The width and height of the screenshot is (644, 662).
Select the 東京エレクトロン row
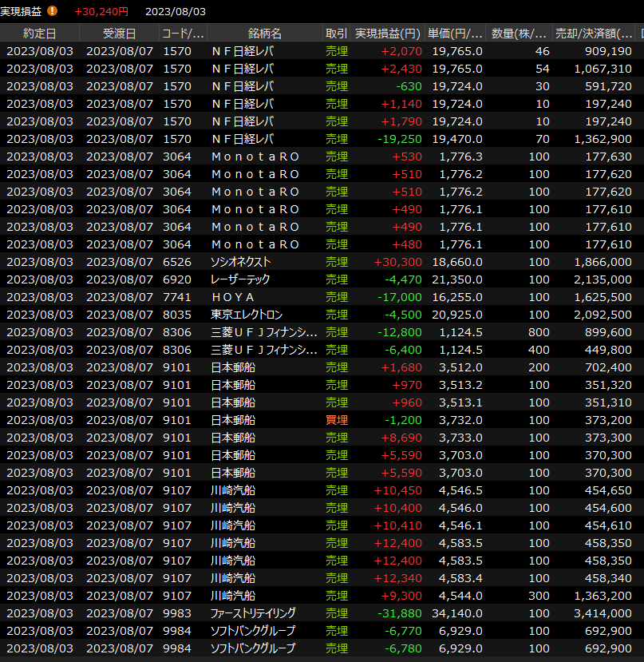(x=247, y=315)
